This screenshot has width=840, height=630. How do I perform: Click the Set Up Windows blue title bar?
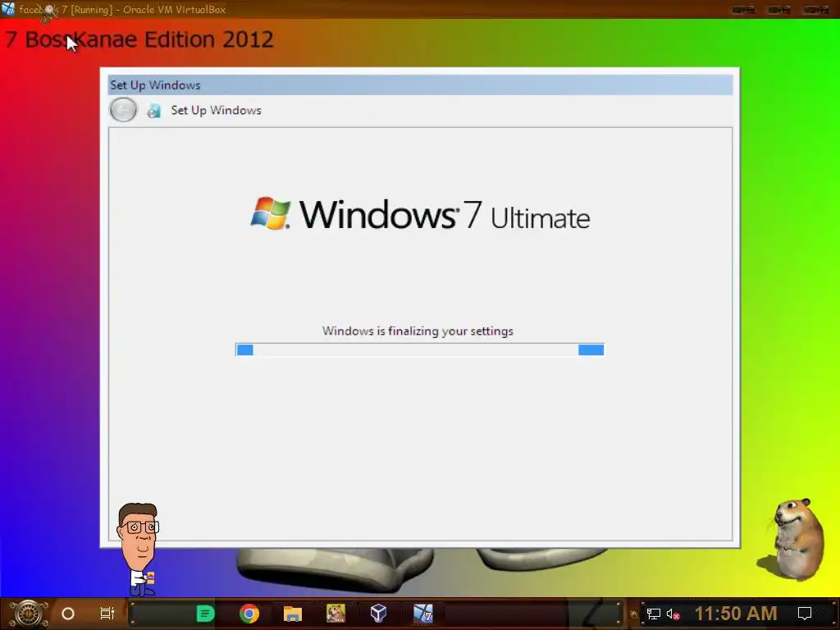(421, 85)
